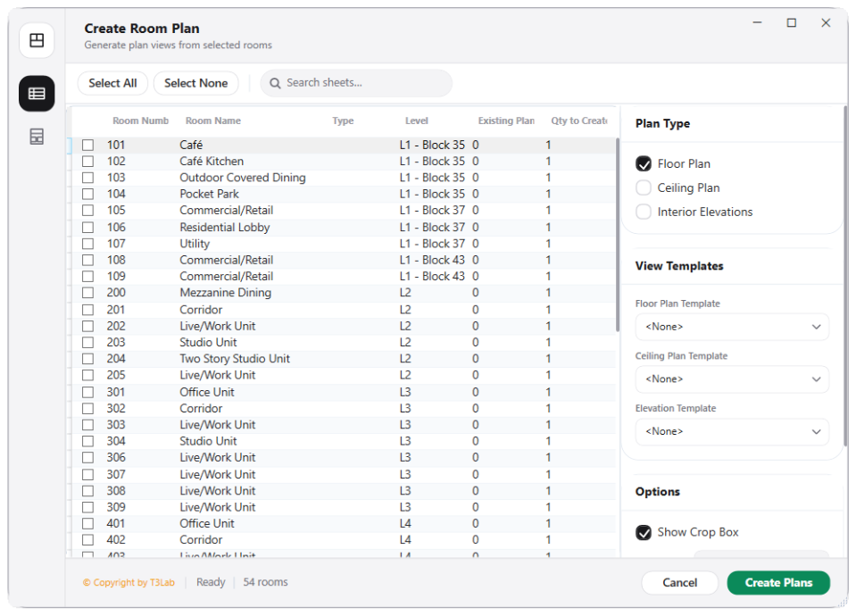
Task: Maximize the Create Room Plan window
Action: click(x=791, y=23)
